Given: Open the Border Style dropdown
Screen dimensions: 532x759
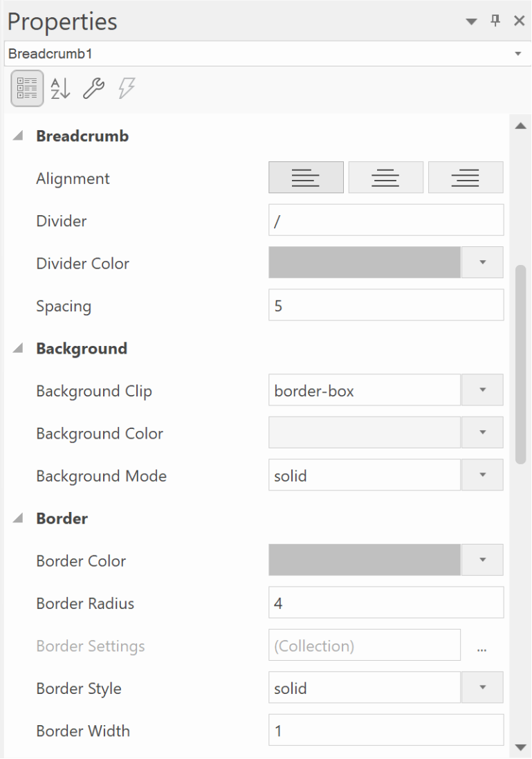Looking at the screenshot, I should pyautogui.click(x=483, y=687).
